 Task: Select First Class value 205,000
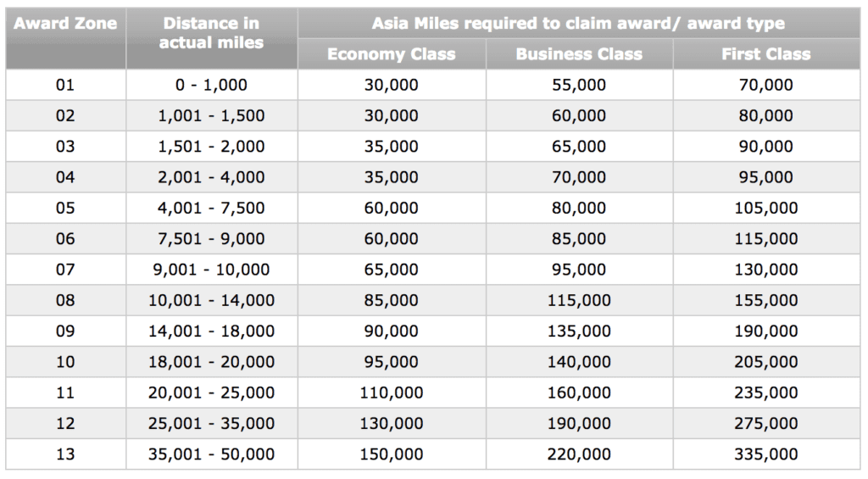click(x=765, y=362)
